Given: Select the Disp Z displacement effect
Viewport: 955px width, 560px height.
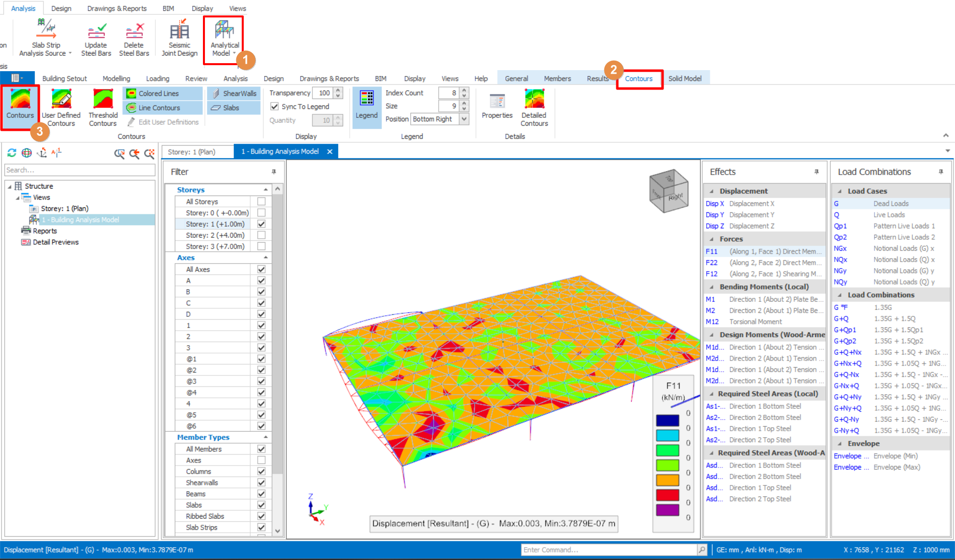Looking at the screenshot, I should point(714,226).
